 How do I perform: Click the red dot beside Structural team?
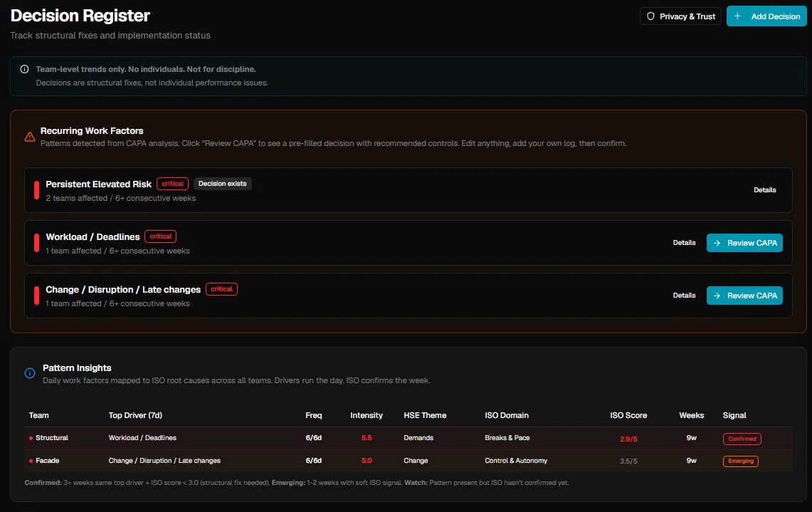click(x=31, y=439)
